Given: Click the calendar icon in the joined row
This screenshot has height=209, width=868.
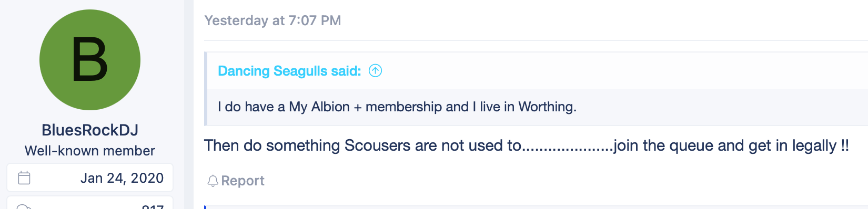Looking at the screenshot, I should [24, 178].
